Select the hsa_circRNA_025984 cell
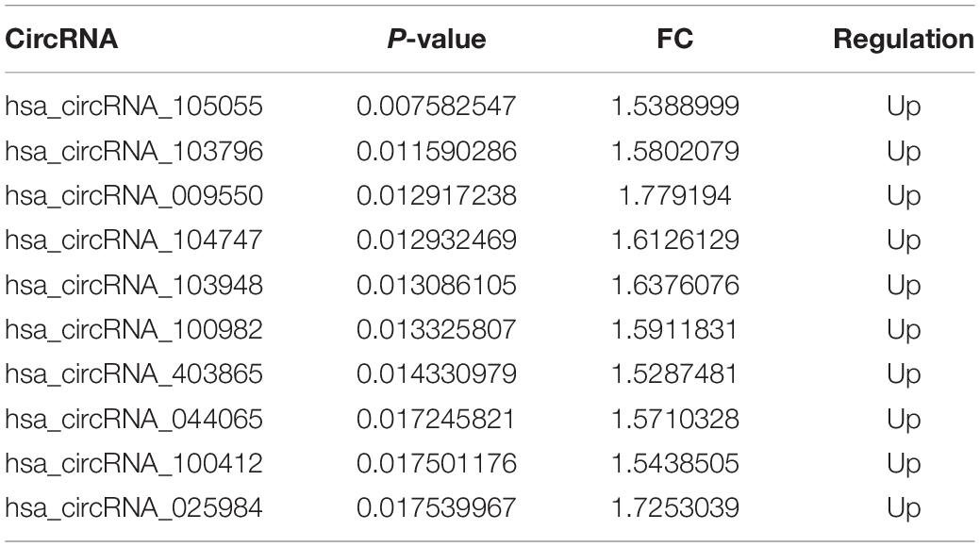980x547 pixels. click(134, 507)
